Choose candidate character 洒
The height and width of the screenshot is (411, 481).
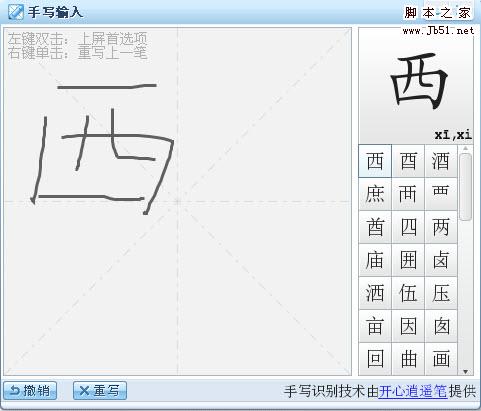click(375, 293)
